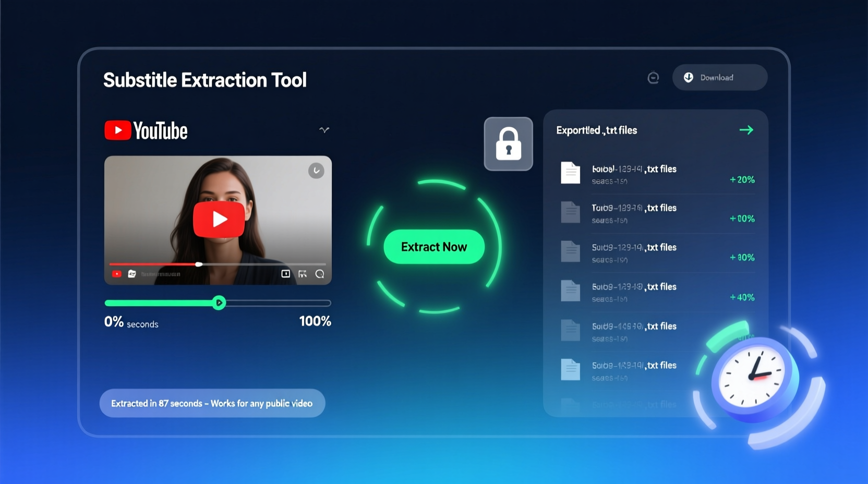Click small YouTube icon in player controls
The height and width of the screenshot is (484, 868).
[117, 274]
